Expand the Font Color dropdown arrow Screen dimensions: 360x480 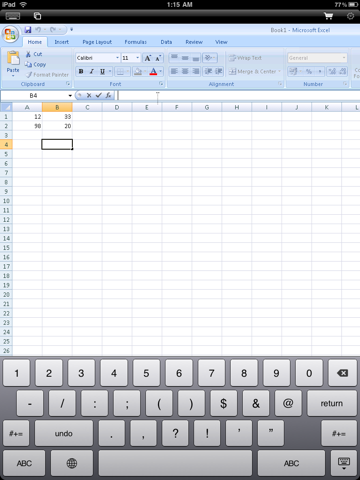(x=161, y=71)
